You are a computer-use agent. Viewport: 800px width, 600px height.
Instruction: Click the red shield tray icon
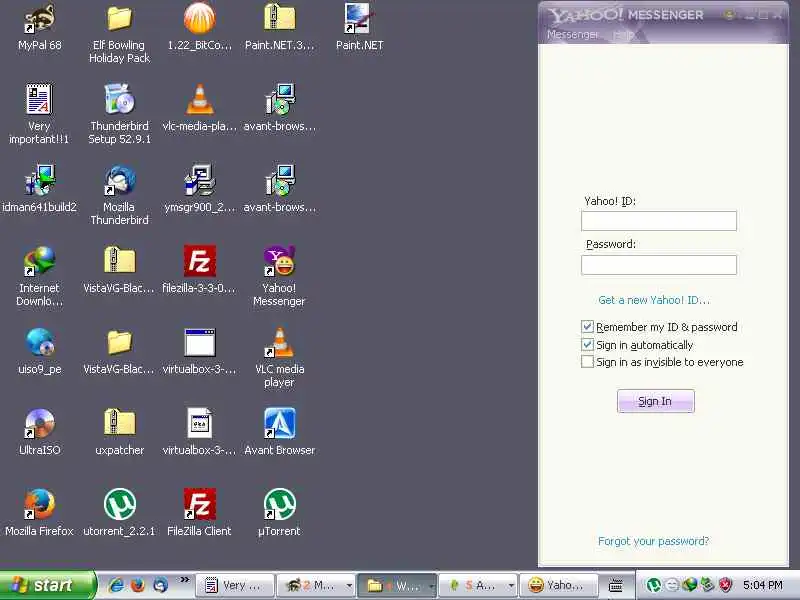[x=726, y=585]
